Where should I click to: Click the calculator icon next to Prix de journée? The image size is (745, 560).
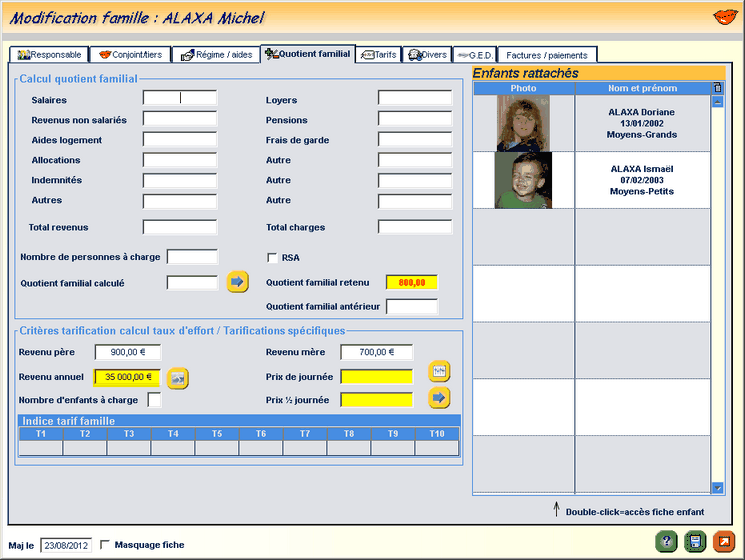point(439,371)
